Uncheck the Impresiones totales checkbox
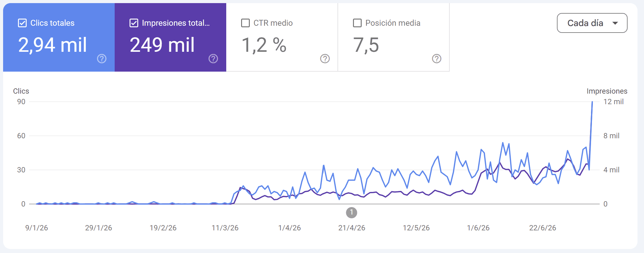Screen dimensions: 644x253 pos(134,23)
